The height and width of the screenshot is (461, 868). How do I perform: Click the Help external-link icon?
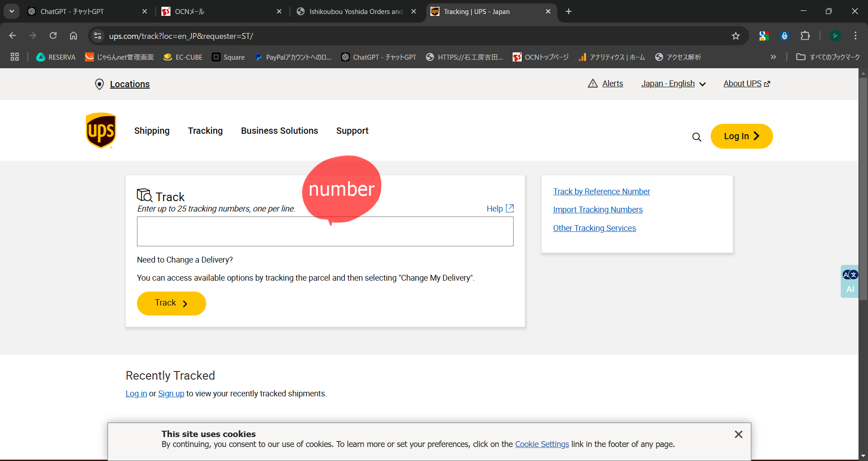pos(510,208)
